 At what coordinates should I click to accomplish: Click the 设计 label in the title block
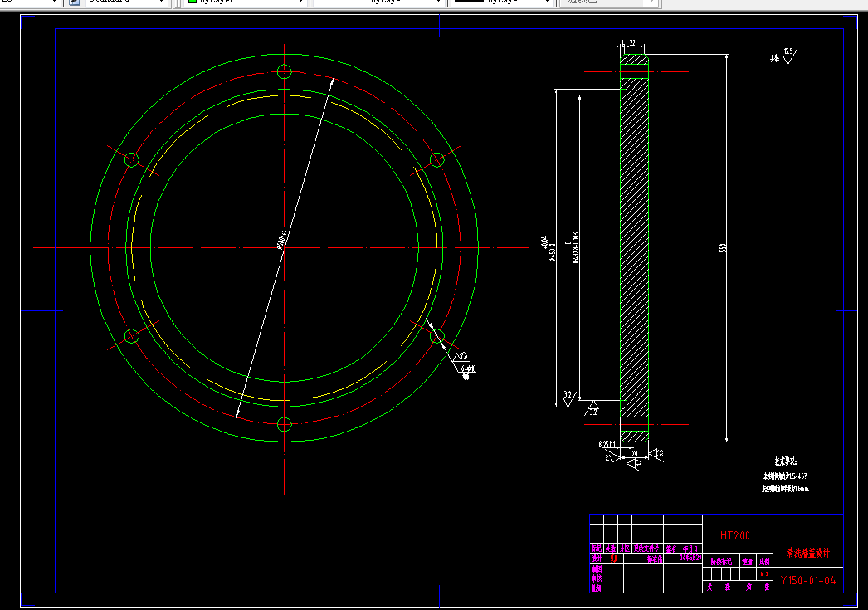[596, 559]
